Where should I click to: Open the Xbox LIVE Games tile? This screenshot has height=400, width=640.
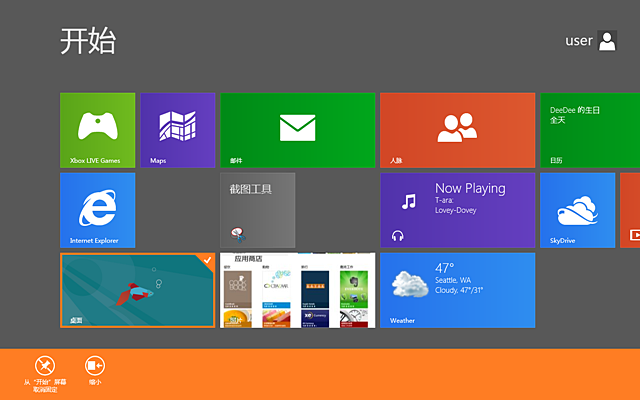click(x=98, y=130)
